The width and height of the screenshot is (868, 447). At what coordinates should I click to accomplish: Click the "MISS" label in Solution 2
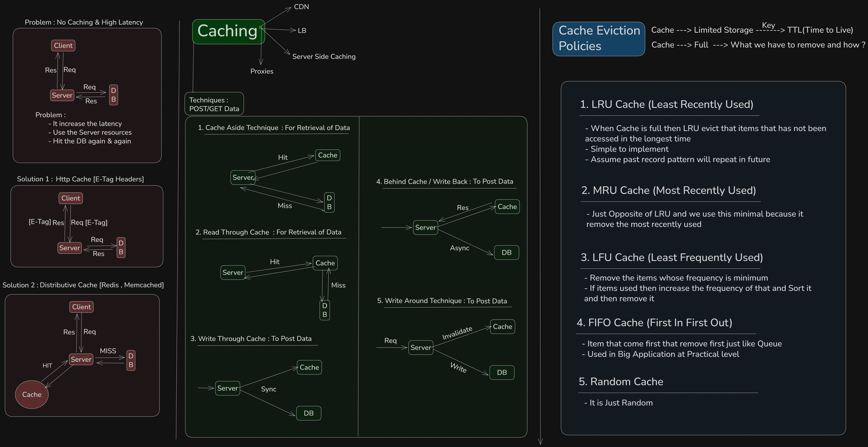108,351
